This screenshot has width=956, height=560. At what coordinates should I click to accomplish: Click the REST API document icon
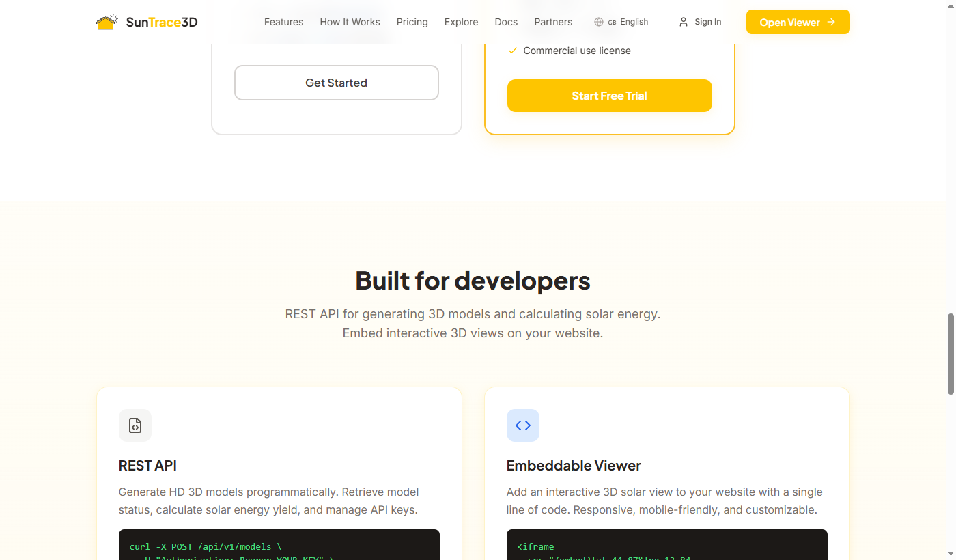point(135,425)
